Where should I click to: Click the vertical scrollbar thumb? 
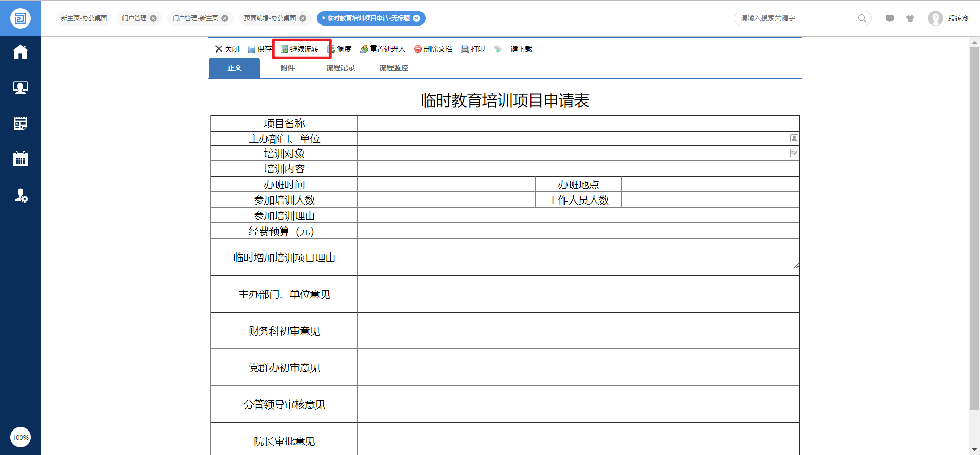(x=974, y=229)
